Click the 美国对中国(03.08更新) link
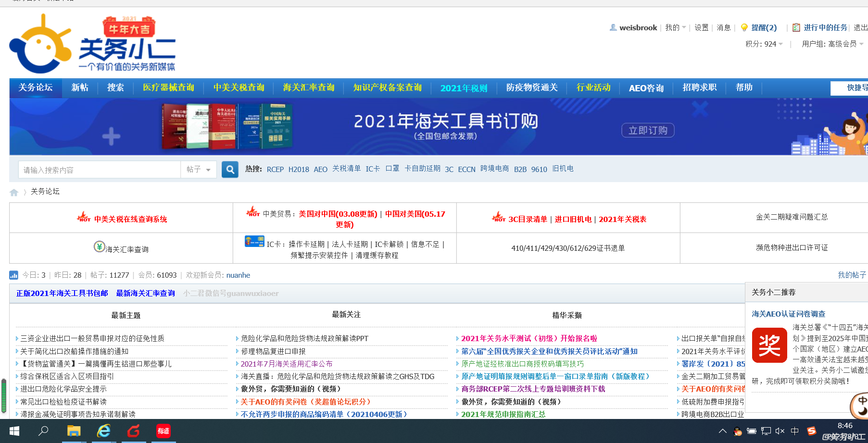 338,214
